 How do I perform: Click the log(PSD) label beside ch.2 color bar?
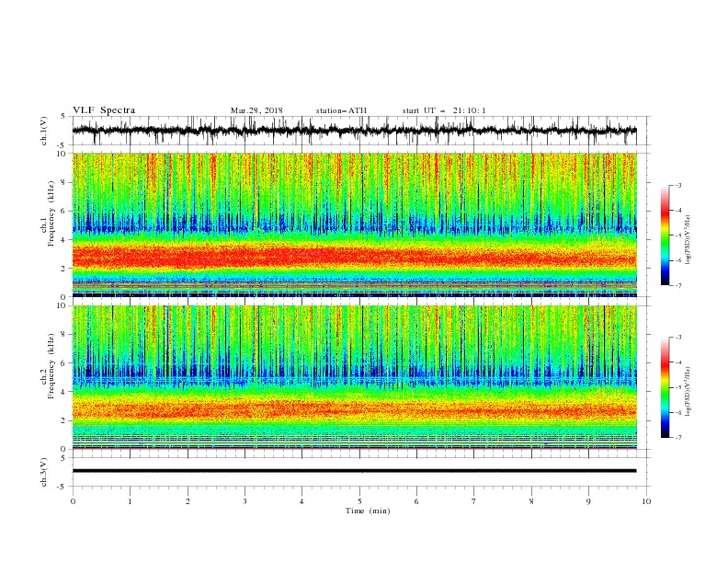click(688, 391)
